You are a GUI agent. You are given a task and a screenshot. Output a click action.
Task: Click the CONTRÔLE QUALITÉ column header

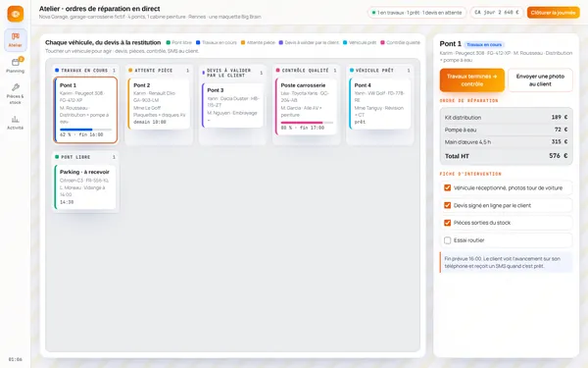point(307,71)
